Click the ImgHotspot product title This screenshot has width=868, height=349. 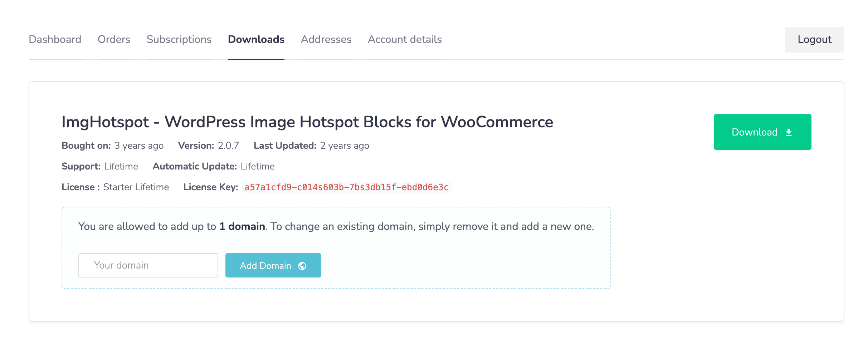tap(307, 122)
